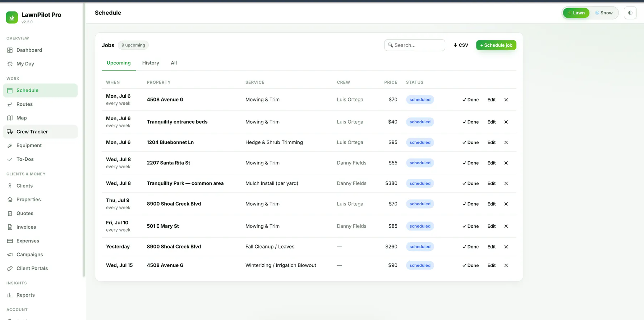Screen dimensions: 644x320
Task: Open Crew Tracker truck item
Action: click(40, 132)
